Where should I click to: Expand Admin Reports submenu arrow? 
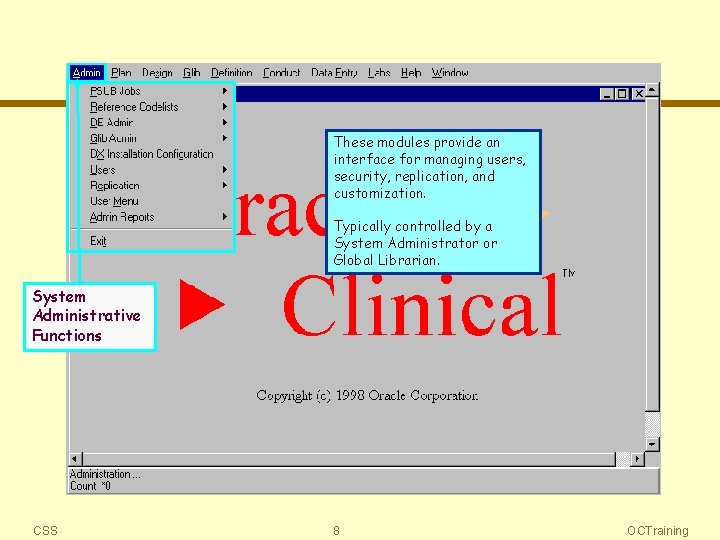225,216
